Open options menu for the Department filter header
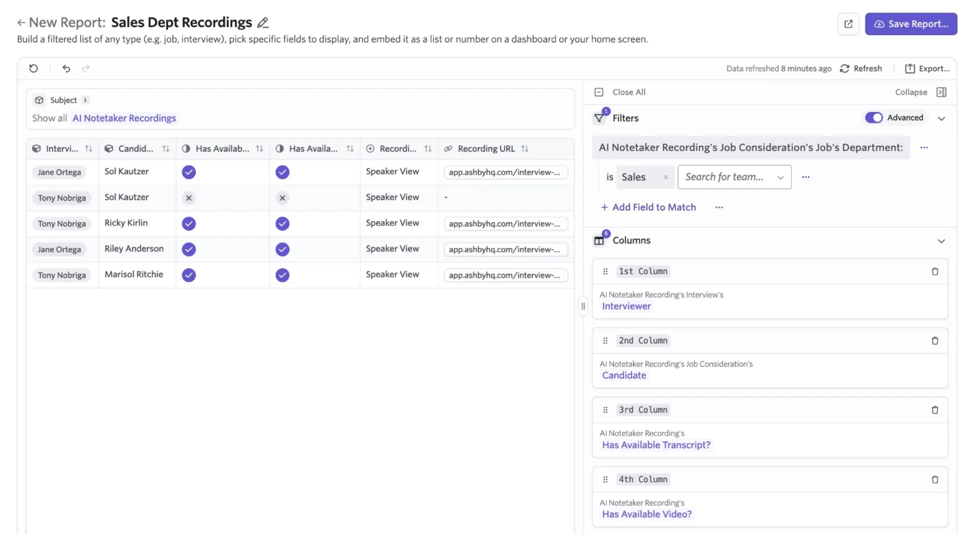The width and height of the screenshot is (980, 549). (924, 148)
